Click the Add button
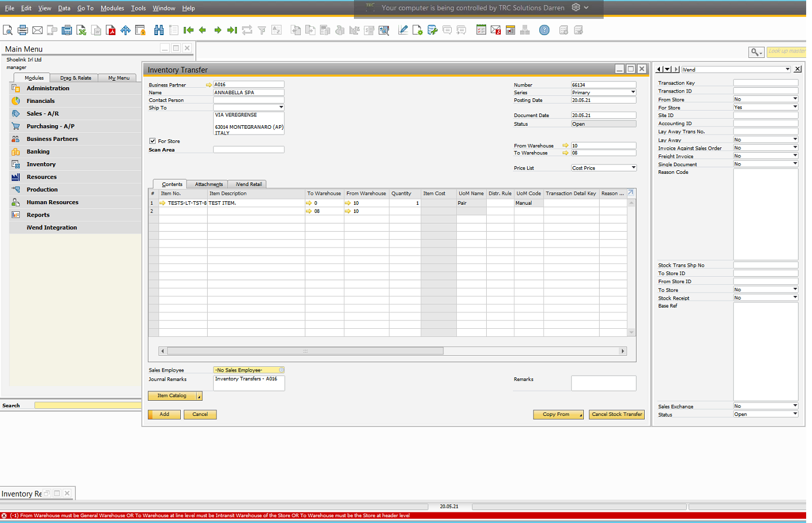The height and width of the screenshot is (523, 812). [164, 414]
